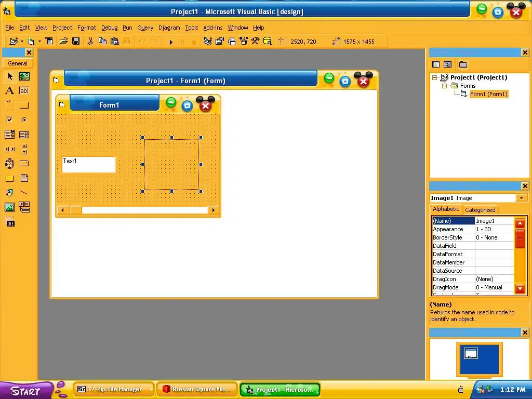532x399 pixels.
Task: Open the Diagram menu
Action: point(169,28)
